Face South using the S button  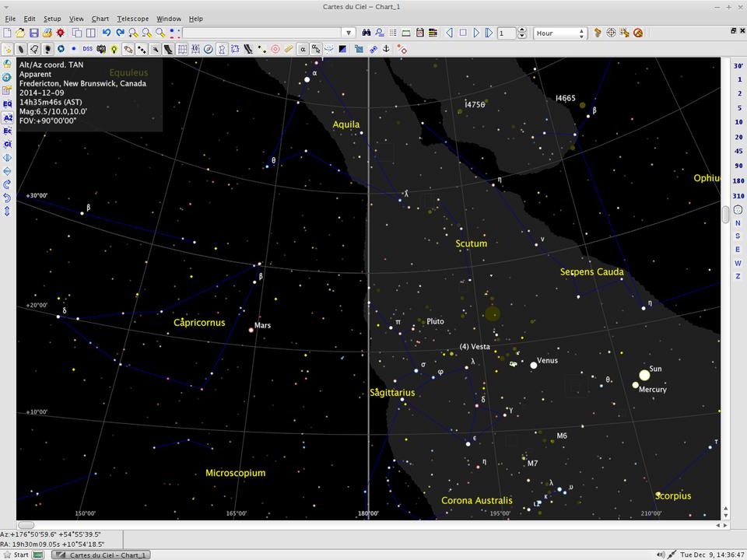[738, 236]
